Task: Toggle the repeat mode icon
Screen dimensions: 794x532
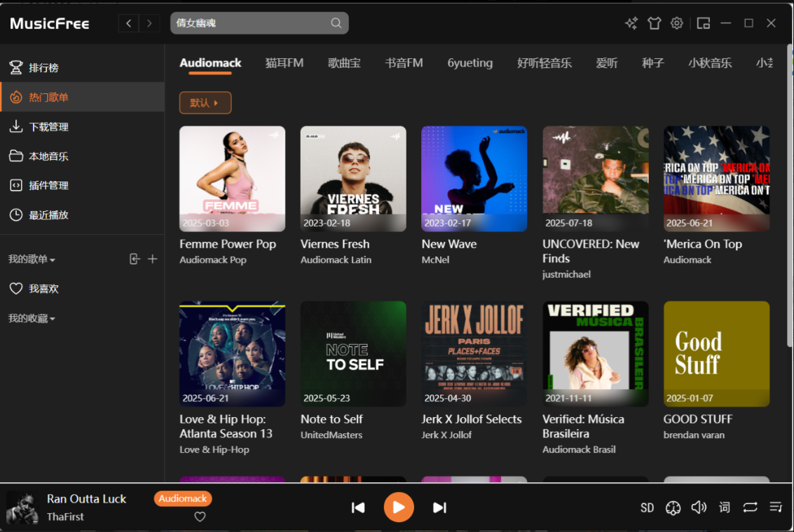Action: tap(750, 507)
